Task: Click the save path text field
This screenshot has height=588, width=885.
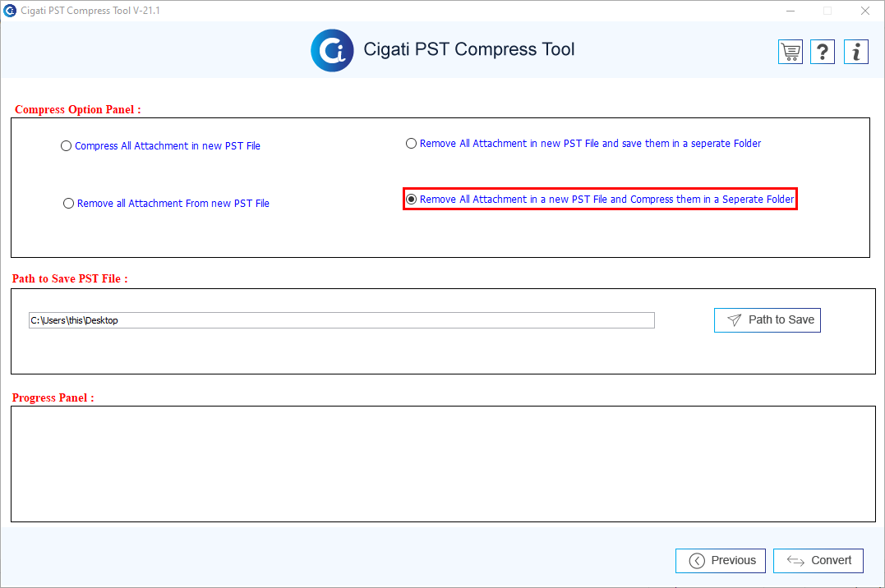Action: pos(342,320)
